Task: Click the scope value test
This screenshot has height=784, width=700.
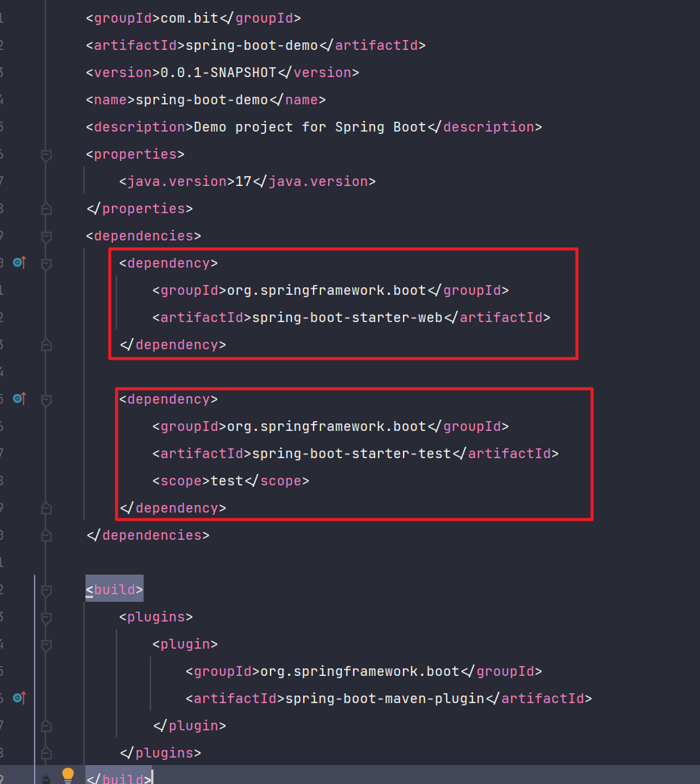Action: point(227,481)
